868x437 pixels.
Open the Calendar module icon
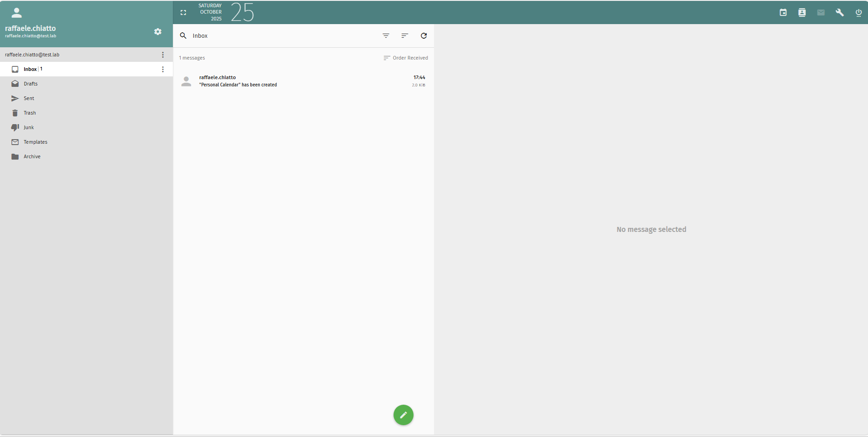point(783,13)
